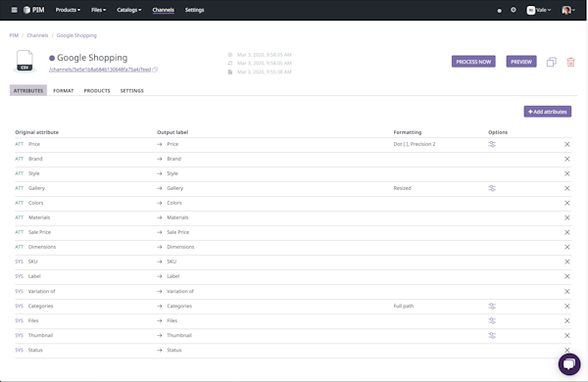588x382 pixels.
Task: Click the Sale Price output label
Action: point(177,232)
